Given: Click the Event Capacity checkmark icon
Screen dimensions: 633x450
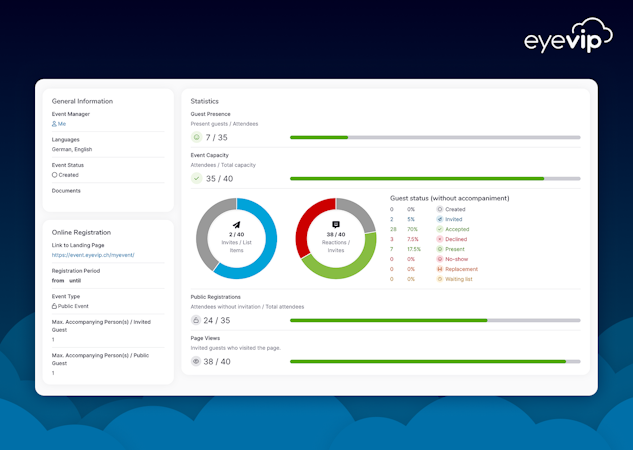Looking at the screenshot, I should coord(197,178).
